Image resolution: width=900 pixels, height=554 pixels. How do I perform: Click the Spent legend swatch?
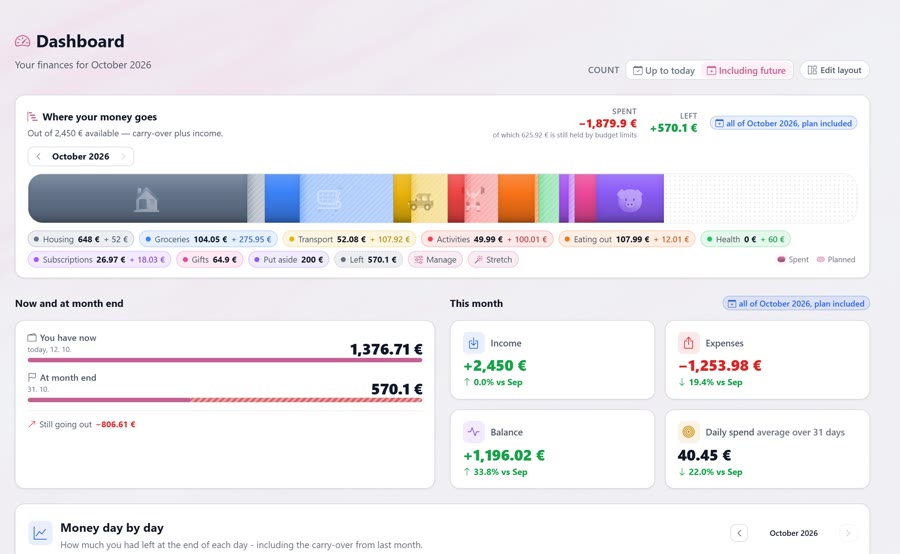pyautogui.click(x=781, y=259)
